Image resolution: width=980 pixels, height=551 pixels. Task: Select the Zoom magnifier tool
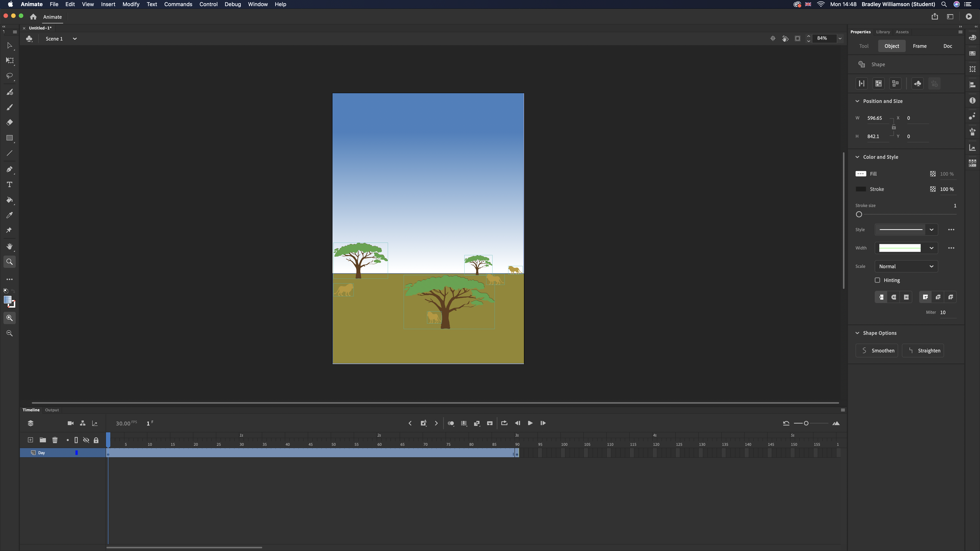(10, 262)
